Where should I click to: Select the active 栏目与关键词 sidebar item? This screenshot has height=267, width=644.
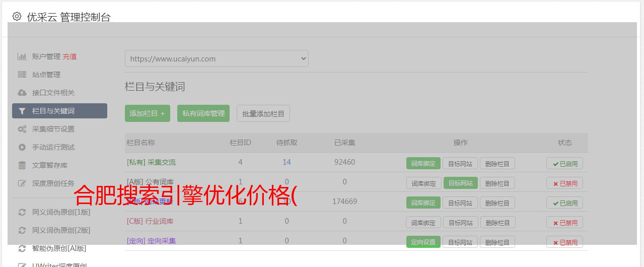(59, 111)
